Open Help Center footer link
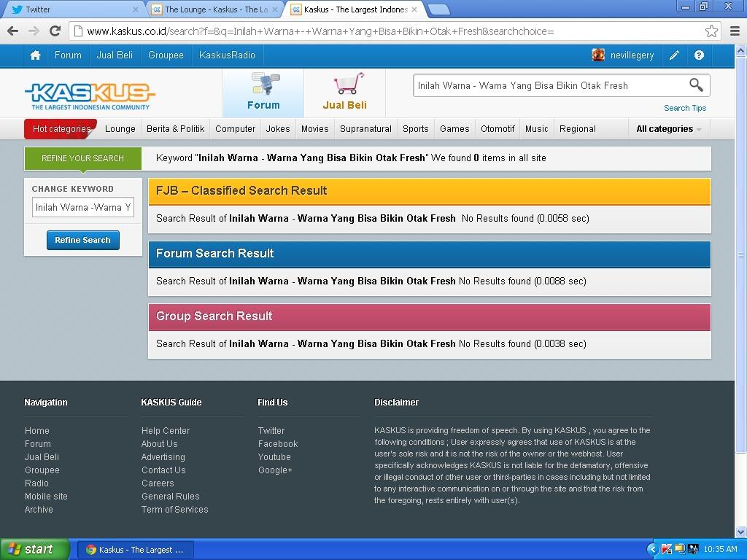This screenshot has width=747, height=560. click(166, 430)
